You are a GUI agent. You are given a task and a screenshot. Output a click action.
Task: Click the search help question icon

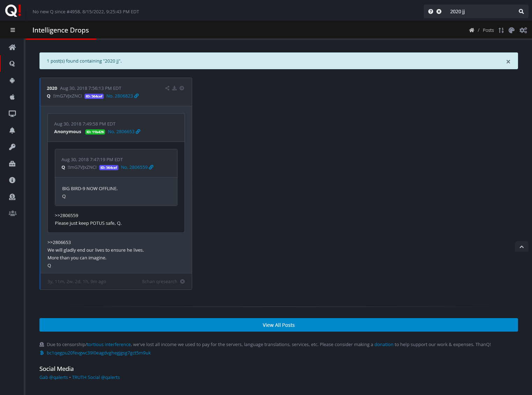[x=431, y=12]
